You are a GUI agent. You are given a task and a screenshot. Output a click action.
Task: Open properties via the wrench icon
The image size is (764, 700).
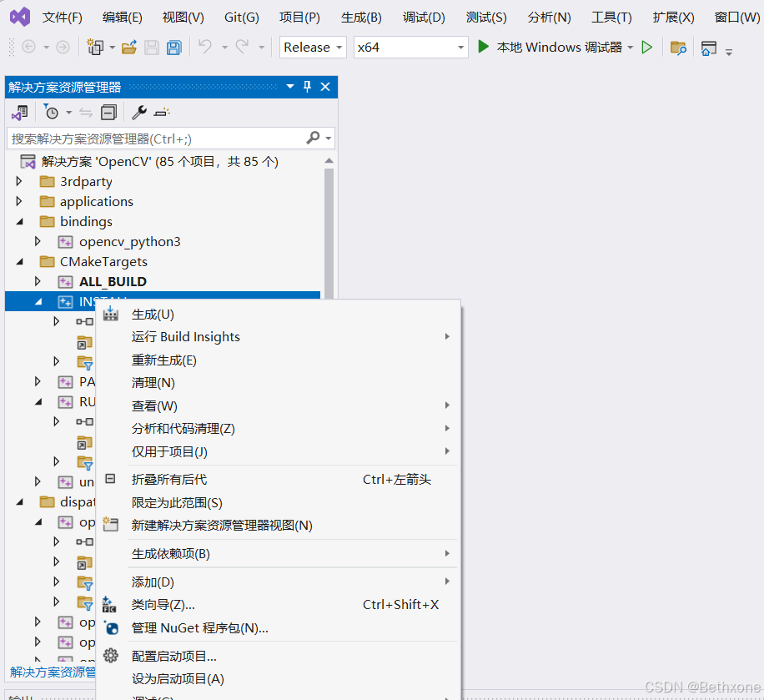[139, 113]
